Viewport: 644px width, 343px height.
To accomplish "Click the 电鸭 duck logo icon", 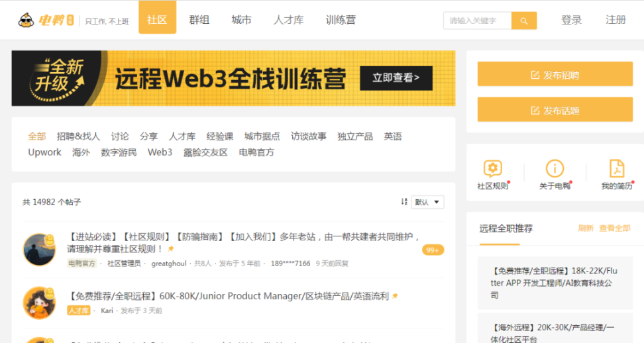I will pyautogui.click(x=27, y=20).
